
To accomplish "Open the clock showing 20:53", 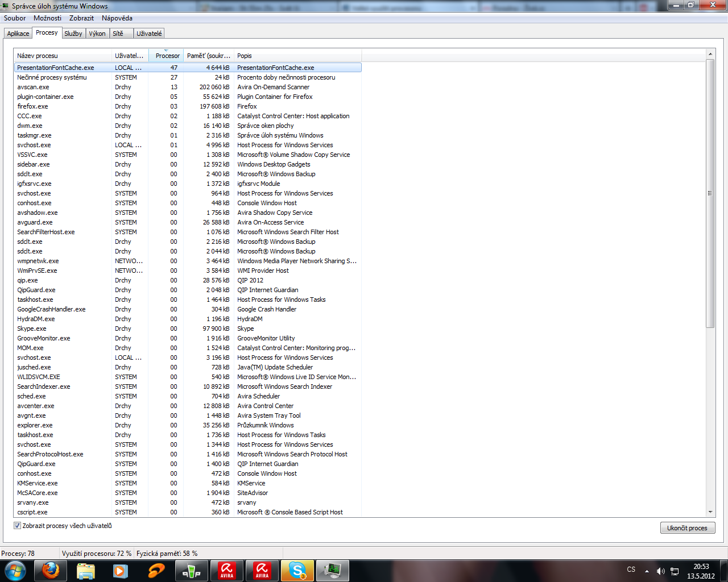I will point(701,571).
